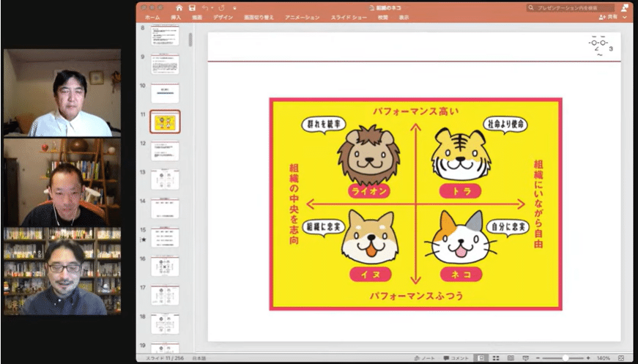This screenshot has width=638, height=364.
Task: Switch to the アニメーション tab
Action: 303,17
